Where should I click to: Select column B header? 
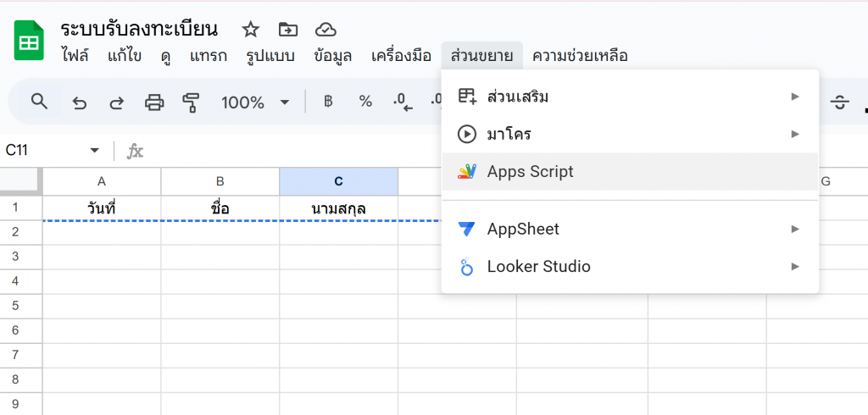pyautogui.click(x=220, y=181)
